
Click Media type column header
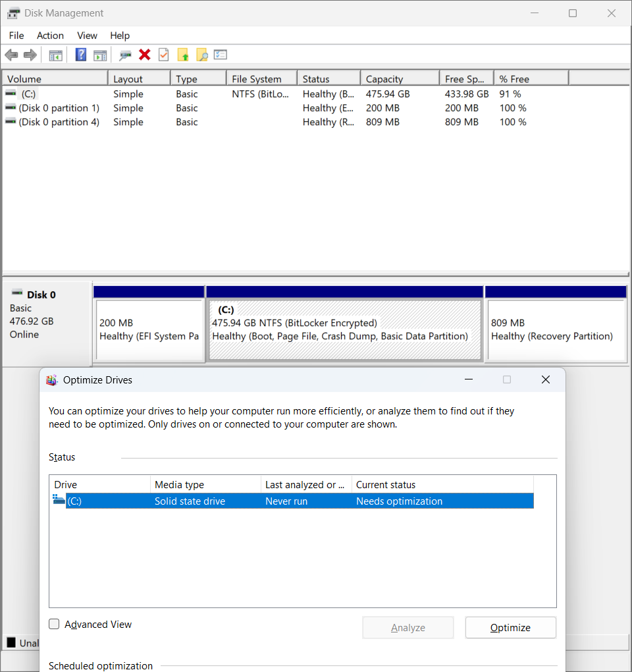pos(205,484)
